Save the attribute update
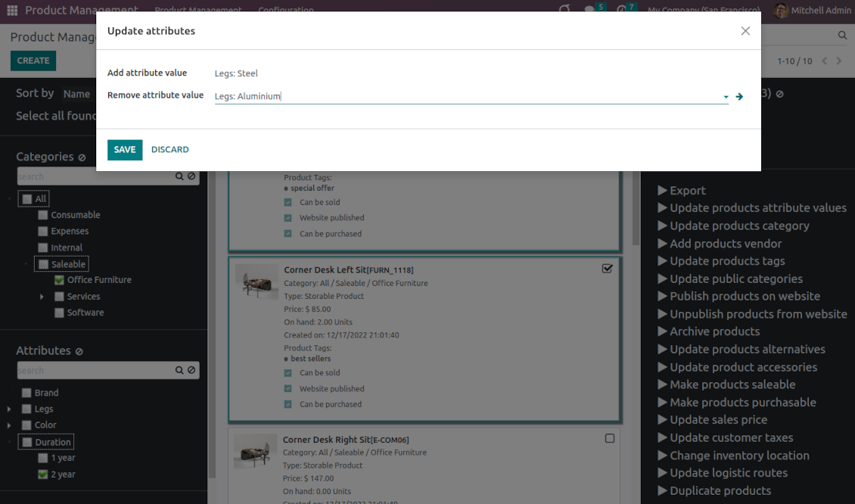This screenshot has height=504, width=855. (125, 149)
